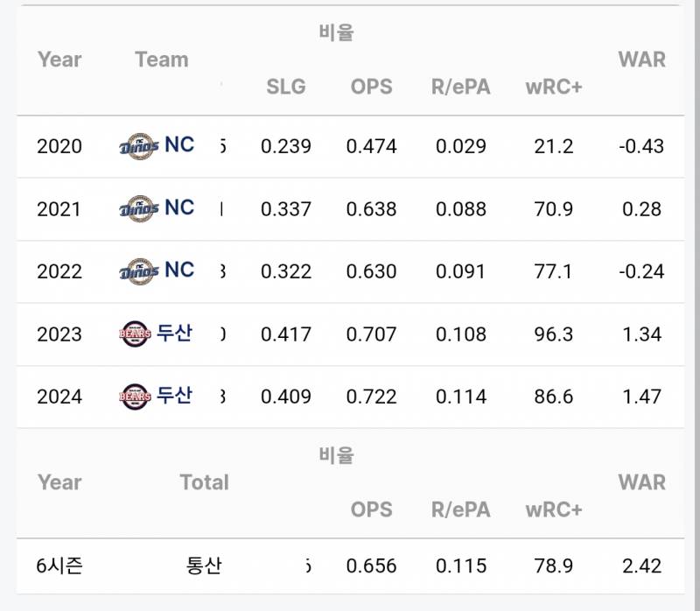Click the NC Dinos logo in 2021 row
Viewport: 700px width, 611px height.
click(x=139, y=208)
